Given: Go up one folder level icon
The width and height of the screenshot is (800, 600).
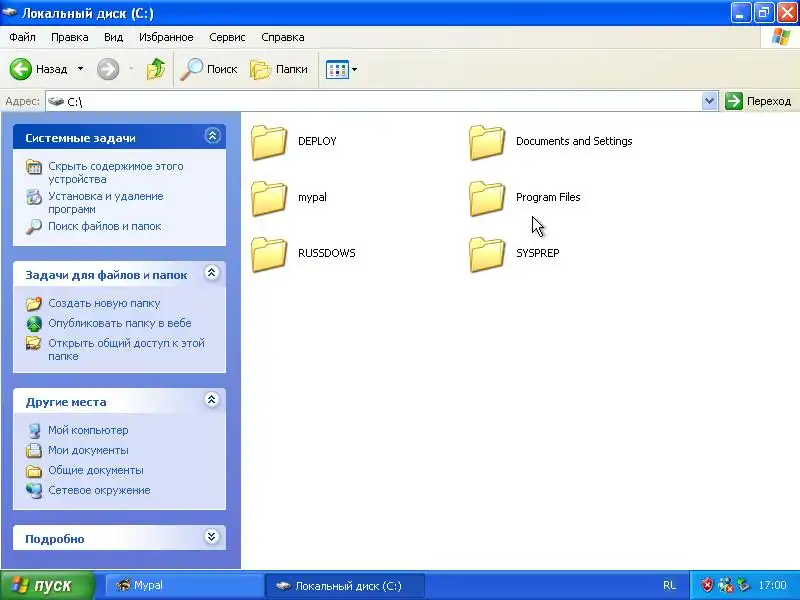Looking at the screenshot, I should 156,69.
